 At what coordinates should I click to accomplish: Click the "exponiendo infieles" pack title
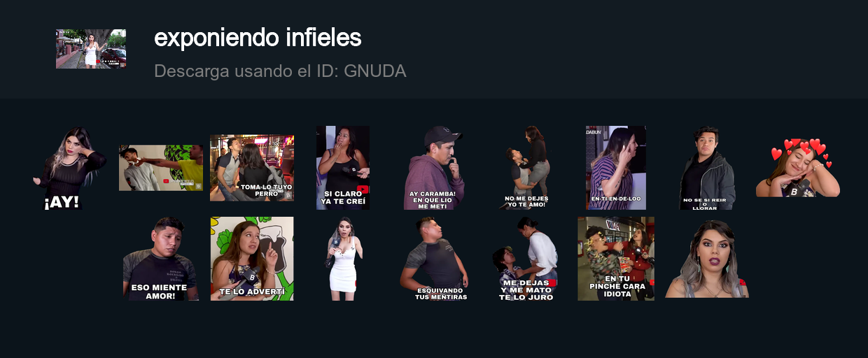[258, 38]
